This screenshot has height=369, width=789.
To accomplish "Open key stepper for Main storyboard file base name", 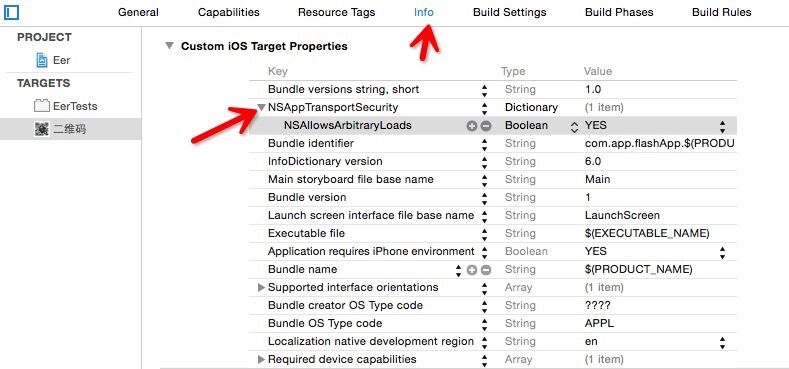I will 484,180.
